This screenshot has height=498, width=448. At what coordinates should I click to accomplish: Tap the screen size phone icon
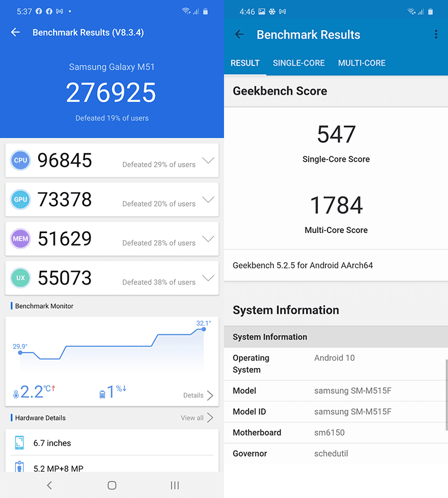(x=20, y=443)
